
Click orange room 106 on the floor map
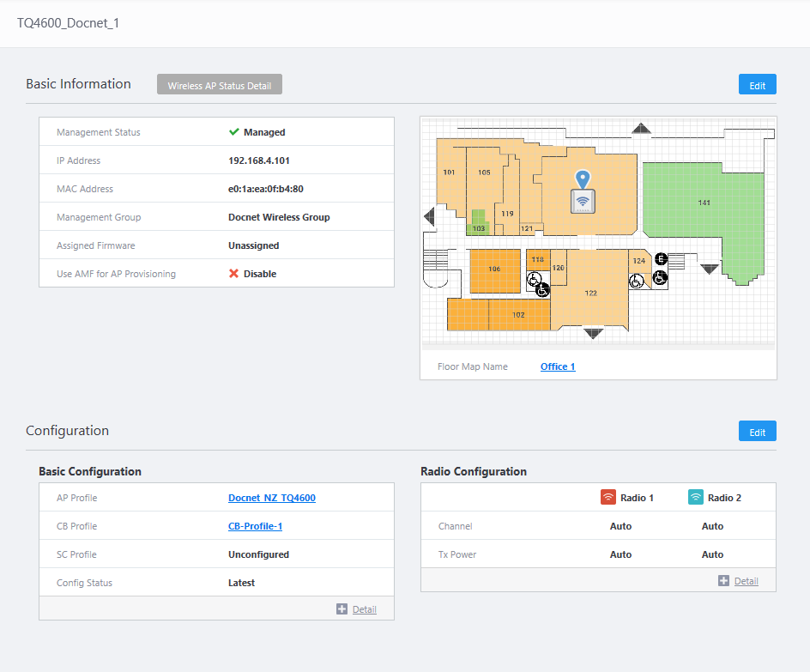pos(495,270)
